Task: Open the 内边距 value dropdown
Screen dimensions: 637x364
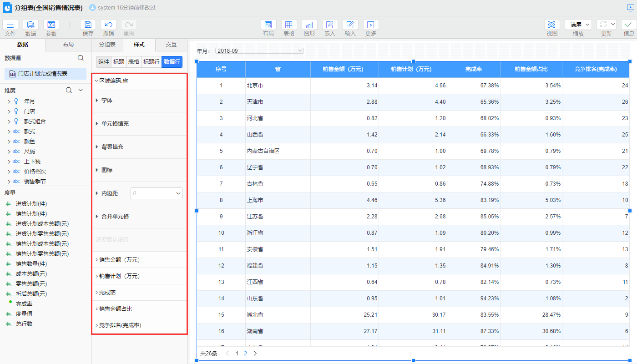Action: [156, 193]
